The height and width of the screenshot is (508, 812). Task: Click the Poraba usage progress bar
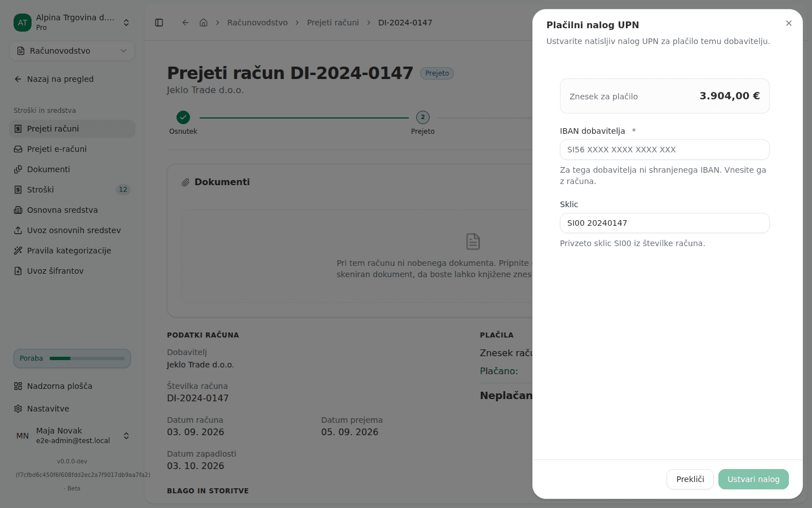click(x=87, y=358)
